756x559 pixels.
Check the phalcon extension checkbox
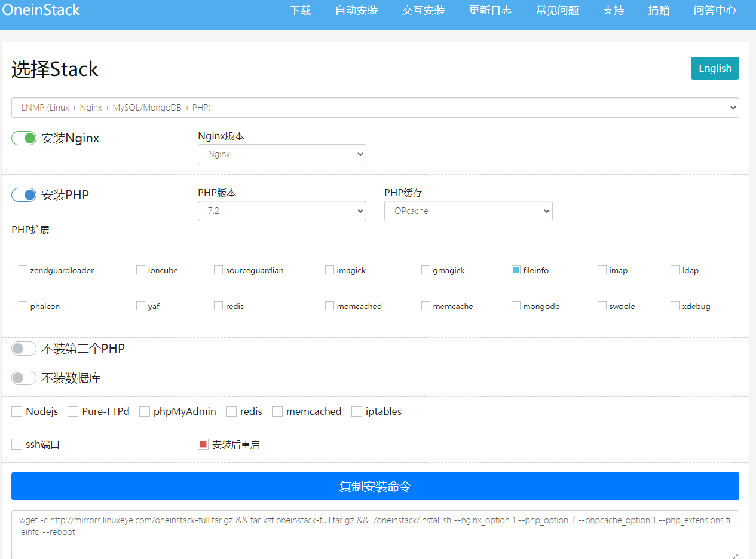pyautogui.click(x=23, y=306)
